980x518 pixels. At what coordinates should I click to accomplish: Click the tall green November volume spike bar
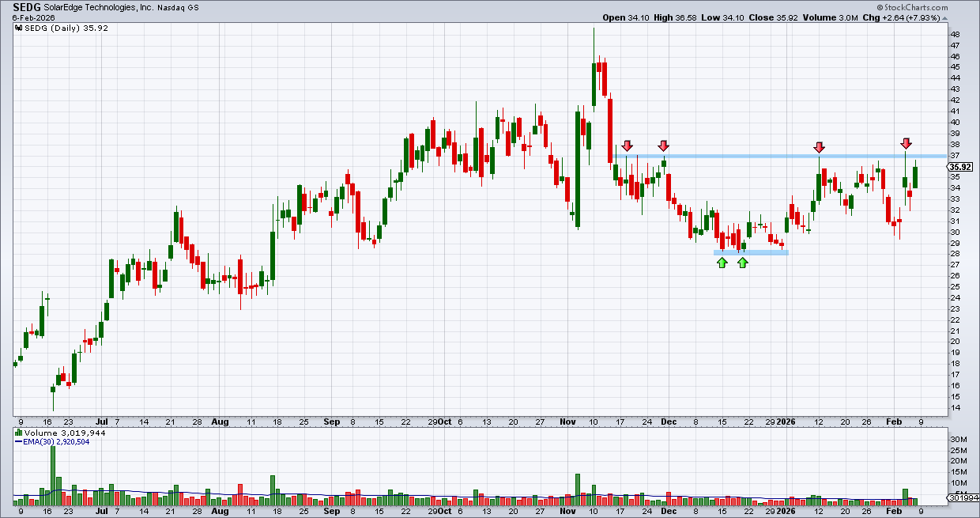578,489
